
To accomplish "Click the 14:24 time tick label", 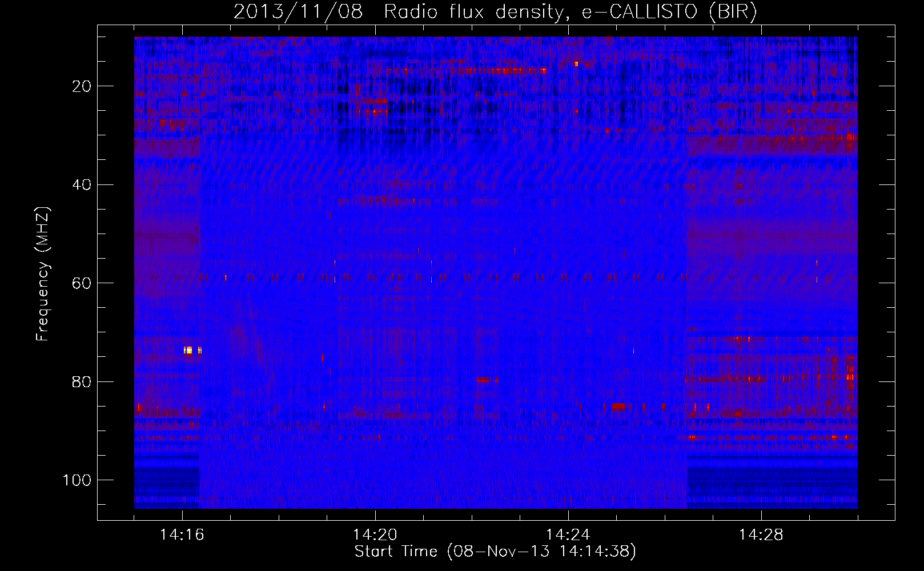I will tap(568, 535).
